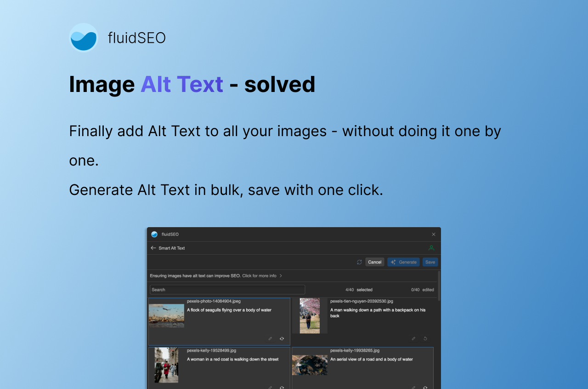Click the refresh icon left of Cancel
This screenshot has height=389, width=588.
[360, 262]
